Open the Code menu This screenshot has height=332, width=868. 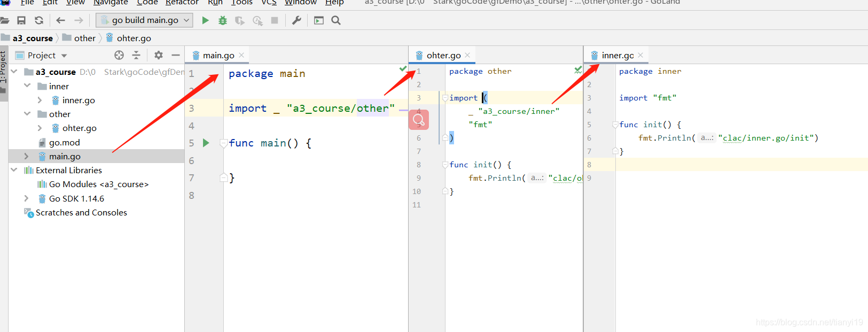pyautogui.click(x=147, y=2)
